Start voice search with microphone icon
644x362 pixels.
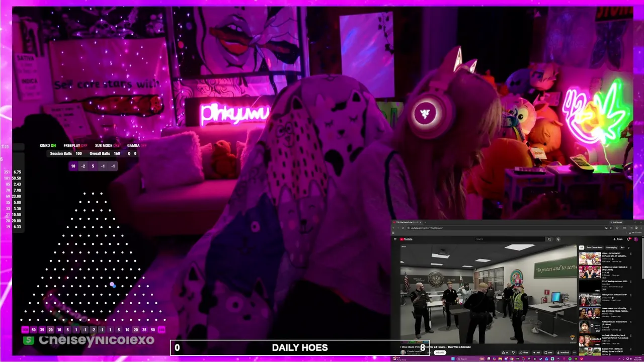(x=558, y=239)
